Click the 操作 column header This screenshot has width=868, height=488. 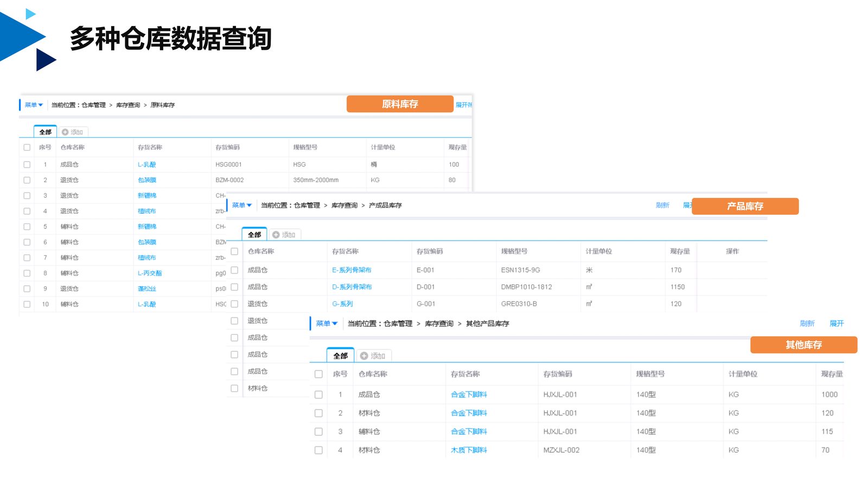click(732, 252)
